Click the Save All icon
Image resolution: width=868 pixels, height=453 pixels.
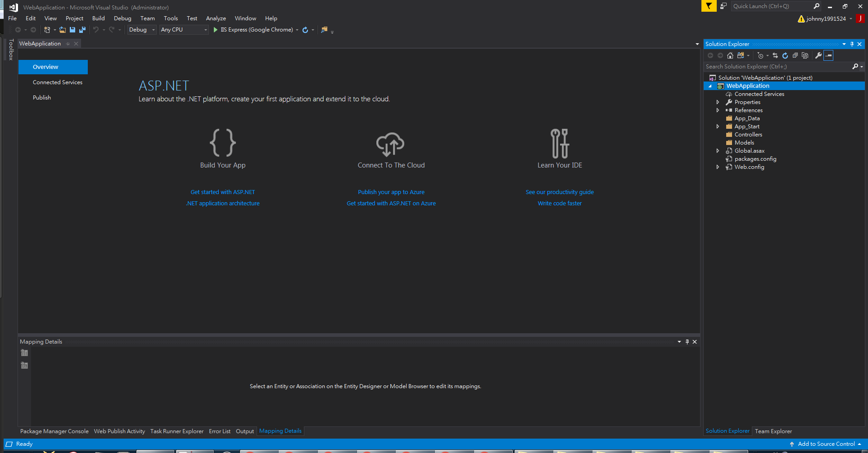pyautogui.click(x=82, y=30)
